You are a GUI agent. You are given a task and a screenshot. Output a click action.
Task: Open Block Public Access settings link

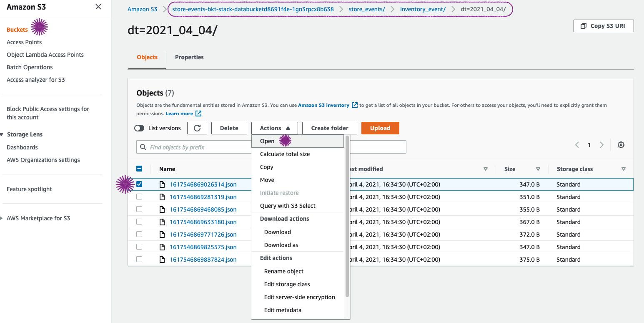point(48,113)
